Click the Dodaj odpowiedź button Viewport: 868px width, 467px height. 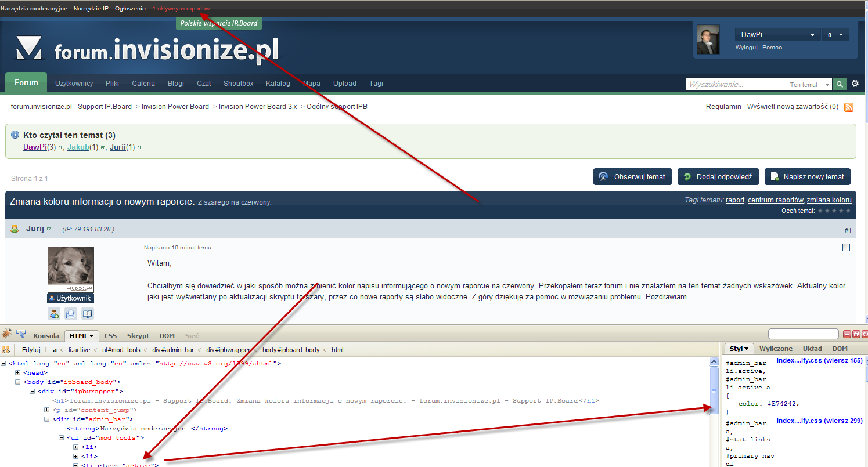(x=718, y=176)
